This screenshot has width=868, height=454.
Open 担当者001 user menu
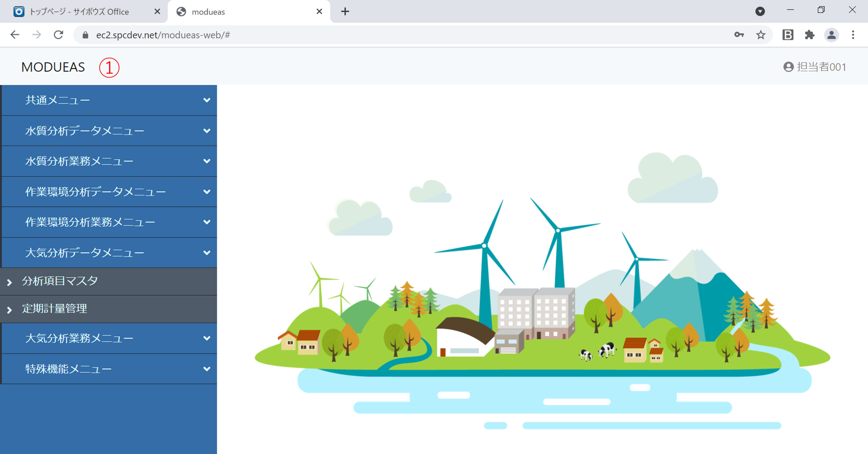(x=815, y=67)
